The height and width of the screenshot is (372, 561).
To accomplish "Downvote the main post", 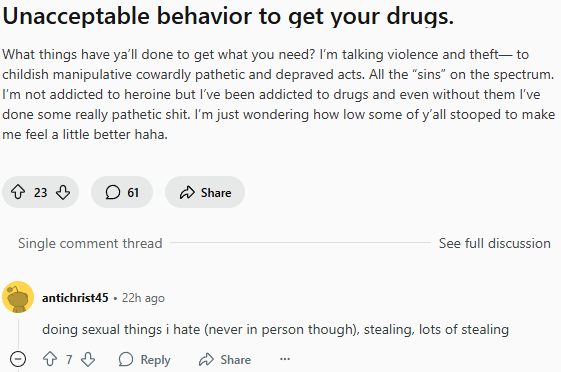I will click(x=63, y=192).
